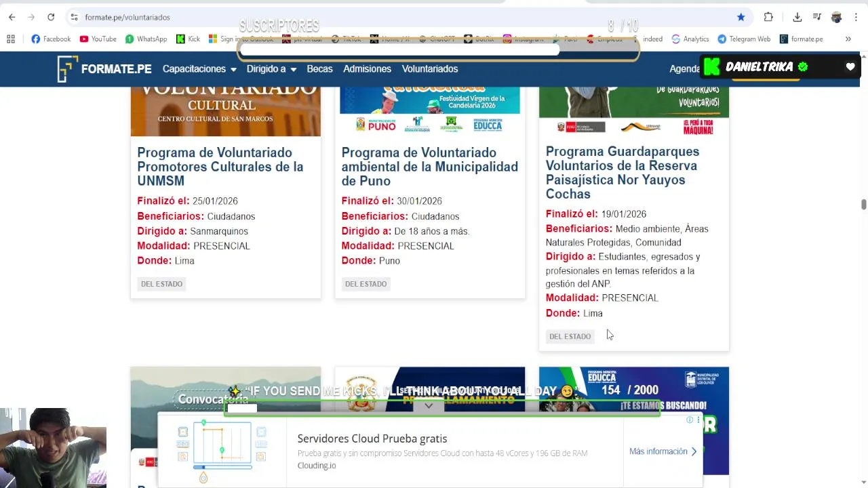Viewport: 868px width, 488px height.
Task: Click DEL ESTADO tag on Puno card
Action: point(366,284)
